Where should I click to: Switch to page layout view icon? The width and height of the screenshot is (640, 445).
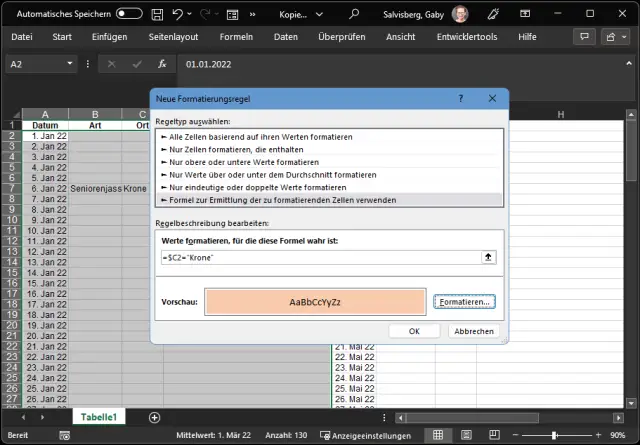tap(467, 435)
